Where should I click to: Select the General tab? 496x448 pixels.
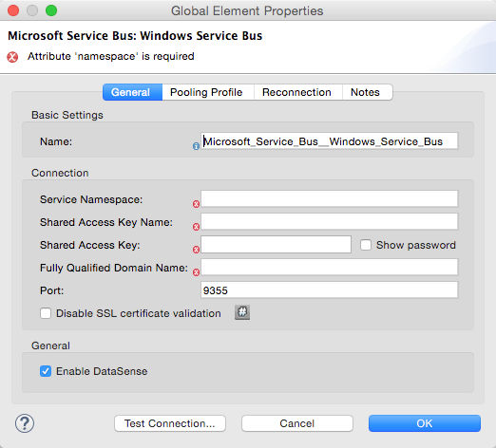pos(132,92)
